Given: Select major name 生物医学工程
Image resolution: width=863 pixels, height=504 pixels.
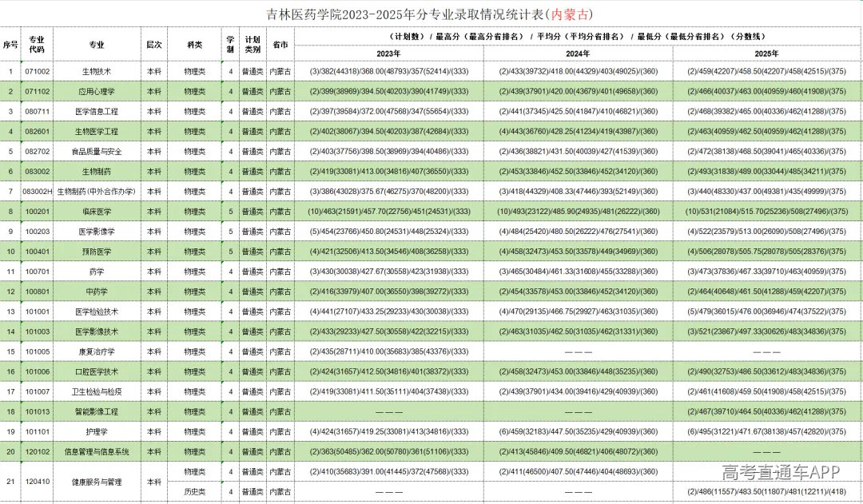Looking at the screenshot, I should (x=97, y=132).
